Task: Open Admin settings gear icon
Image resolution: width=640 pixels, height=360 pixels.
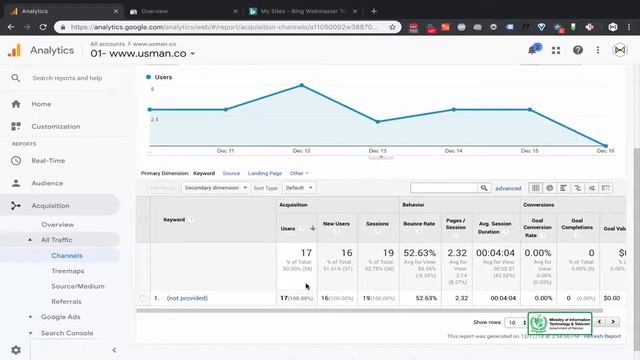Action: [x=16, y=350]
